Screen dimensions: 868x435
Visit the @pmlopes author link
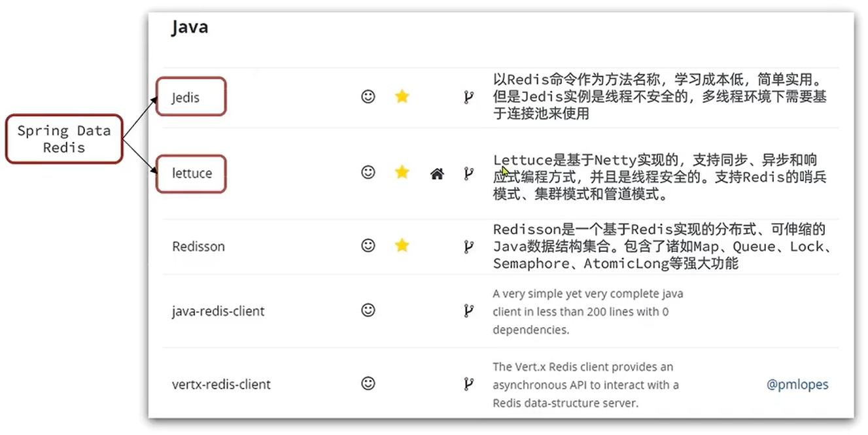point(797,385)
